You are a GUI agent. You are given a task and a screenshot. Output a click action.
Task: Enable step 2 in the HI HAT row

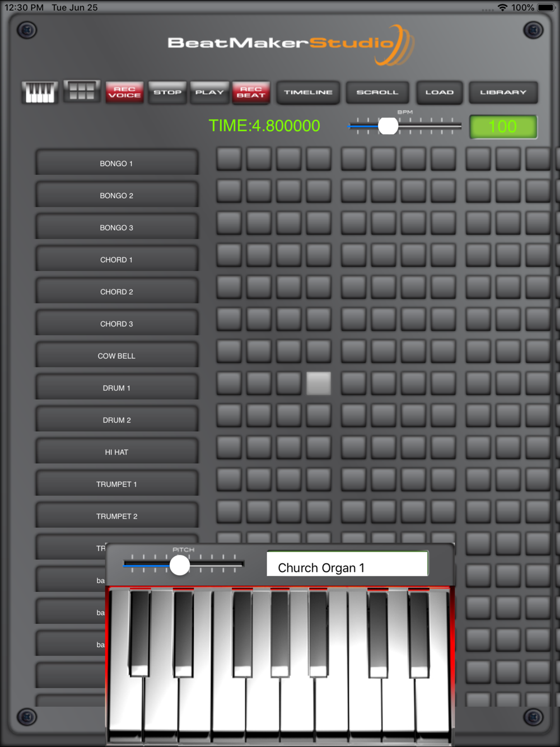click(259, 447)
